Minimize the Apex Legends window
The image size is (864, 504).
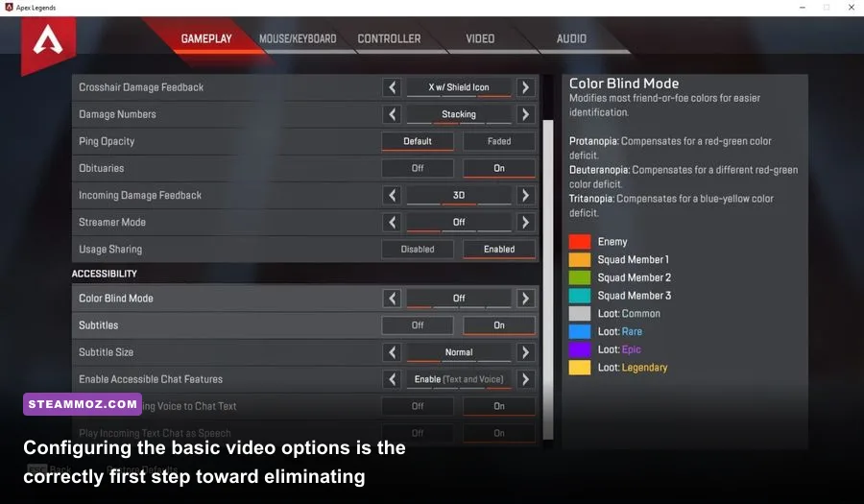[x=803, y=7]
